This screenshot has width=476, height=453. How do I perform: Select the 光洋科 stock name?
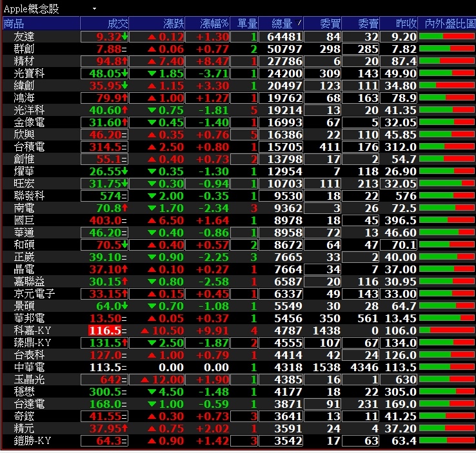coord(29,110)
